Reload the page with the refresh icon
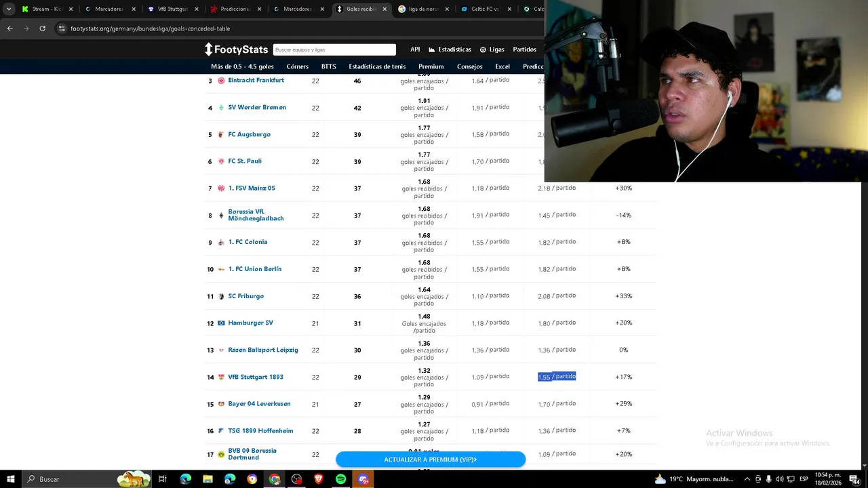 pyautogui.click(x=42, y=28)
